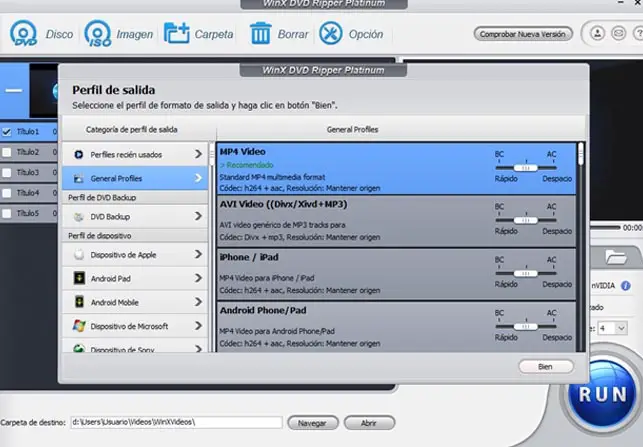Check the Título4 checkbox
Image resolution: width=643 pixels, height=447 pixels.
coord(7,193)
